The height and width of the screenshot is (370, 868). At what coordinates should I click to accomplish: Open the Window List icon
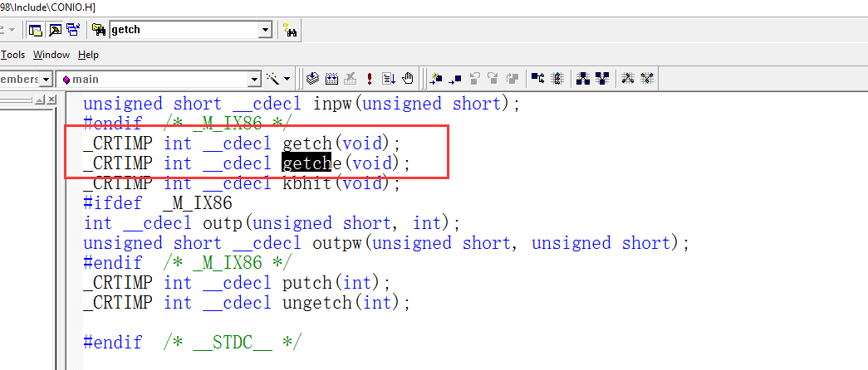point(72,30)
